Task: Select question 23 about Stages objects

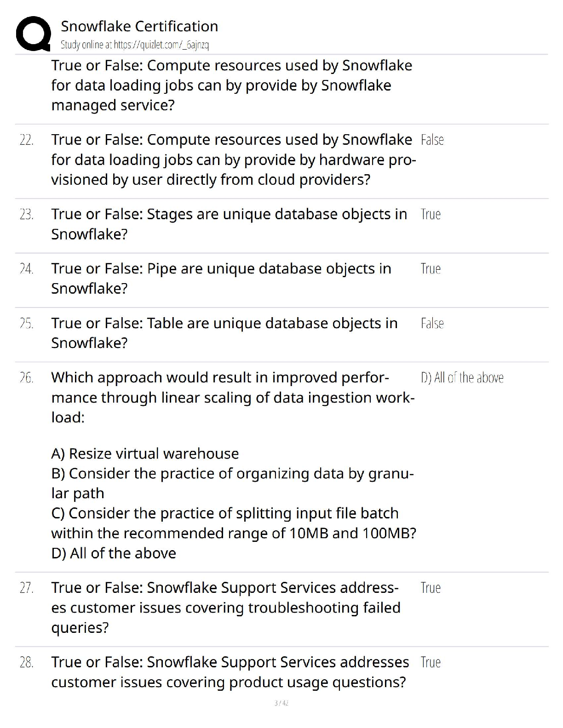Action: coord(229,224)
